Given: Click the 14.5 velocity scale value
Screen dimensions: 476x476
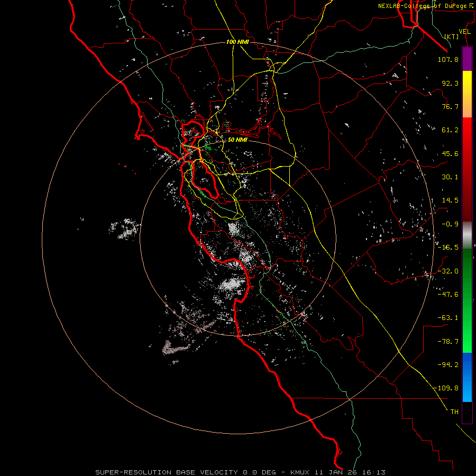Looking at the screenshot, I should [450, 200].
